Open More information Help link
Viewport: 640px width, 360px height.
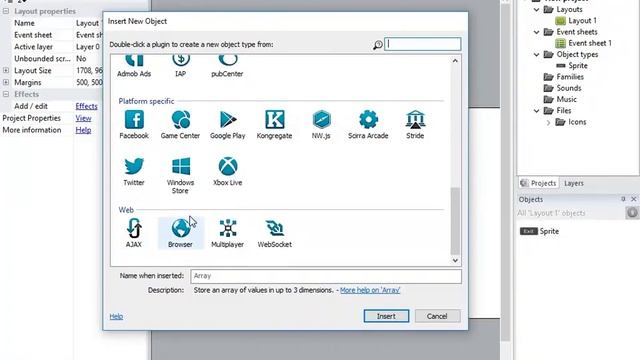[x=83, y=130]
